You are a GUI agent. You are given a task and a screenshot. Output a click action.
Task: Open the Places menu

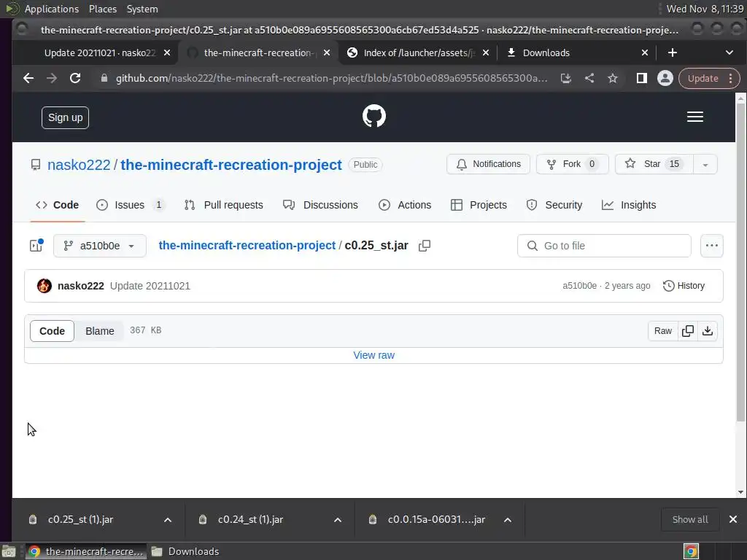(102, 9)
